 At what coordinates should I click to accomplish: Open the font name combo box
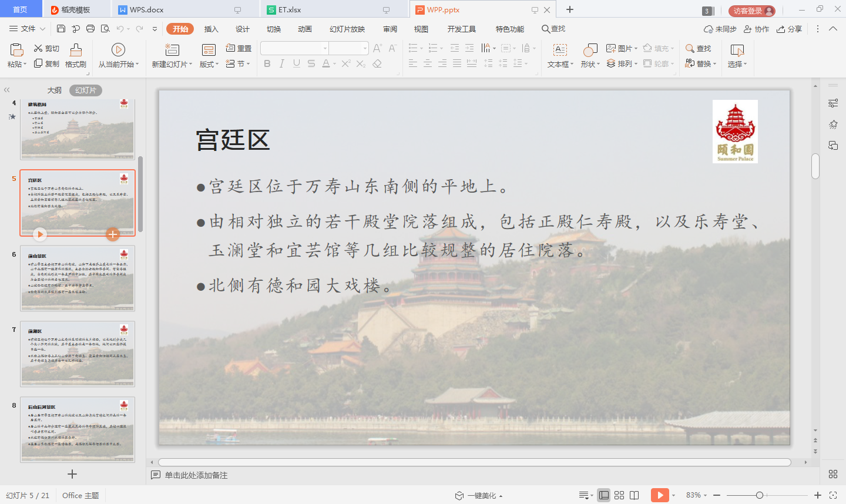pyautogui.click(x=294, y=48)
